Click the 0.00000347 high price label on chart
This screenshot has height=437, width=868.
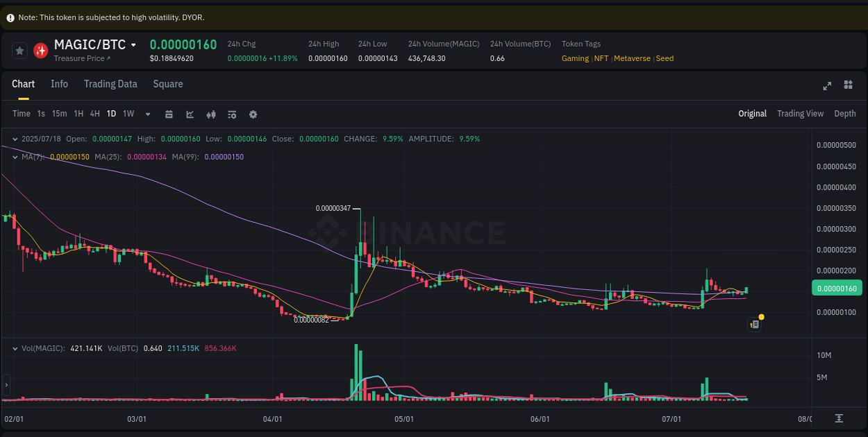coord(333,208)
